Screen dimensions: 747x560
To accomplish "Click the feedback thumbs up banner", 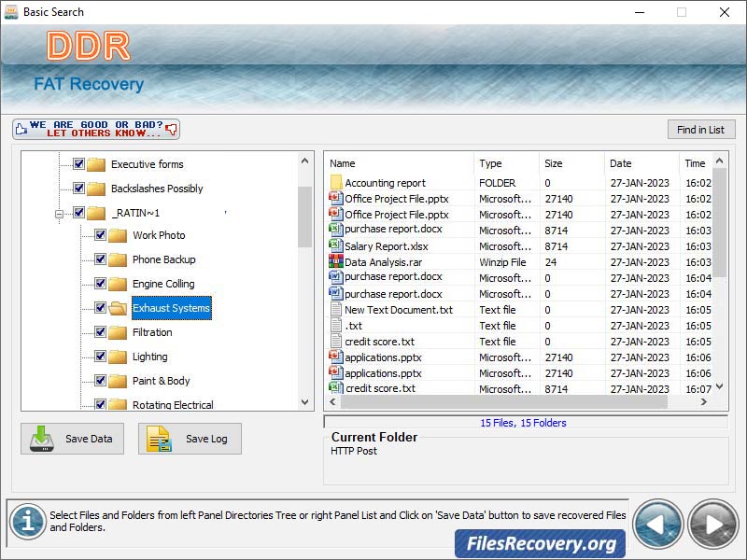I will point(95,128).
